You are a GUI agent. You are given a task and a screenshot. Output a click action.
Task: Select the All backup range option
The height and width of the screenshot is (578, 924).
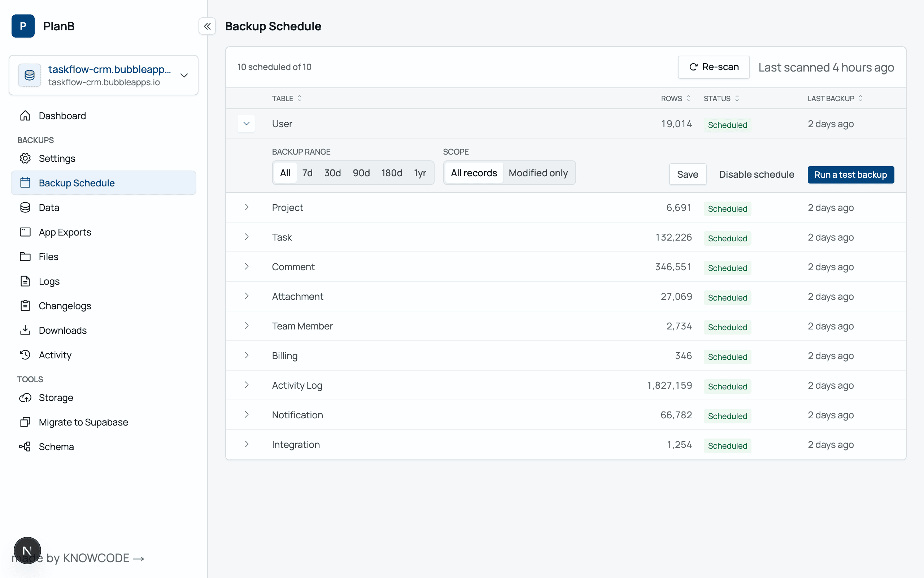285,173
